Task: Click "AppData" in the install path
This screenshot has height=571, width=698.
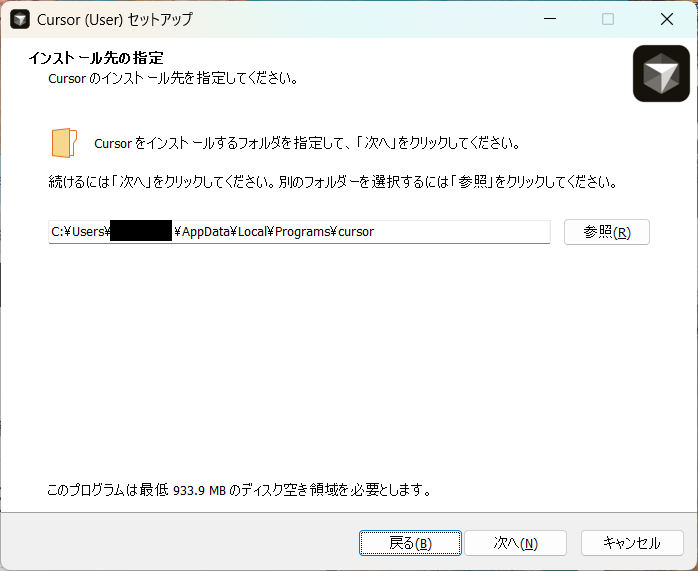Action: tap(206, 232)
